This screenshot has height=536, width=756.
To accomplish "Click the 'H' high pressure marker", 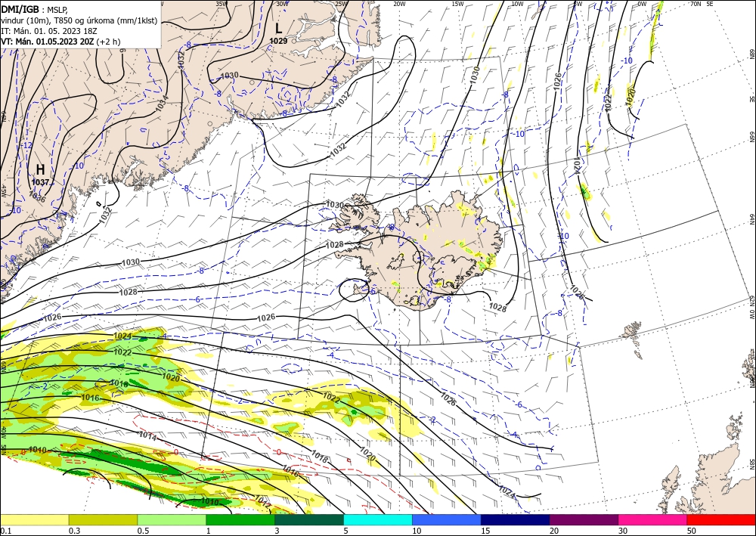I will pyautogui.click(x=41, y=169).
